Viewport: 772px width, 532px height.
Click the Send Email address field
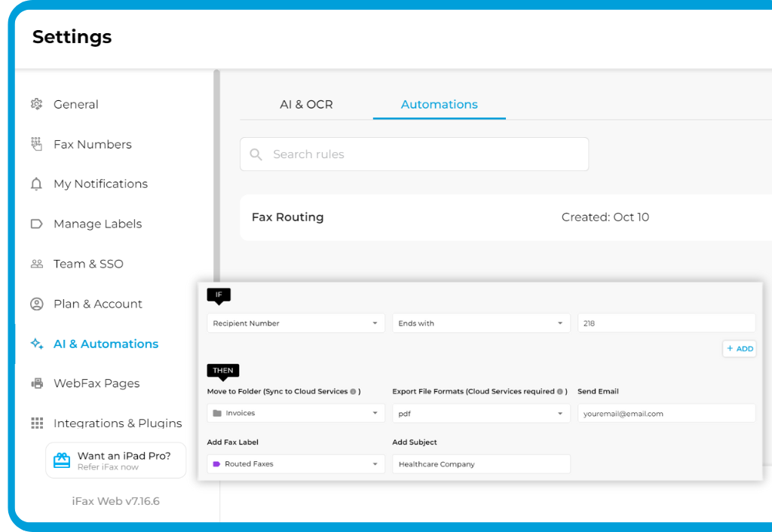point(666,414)
